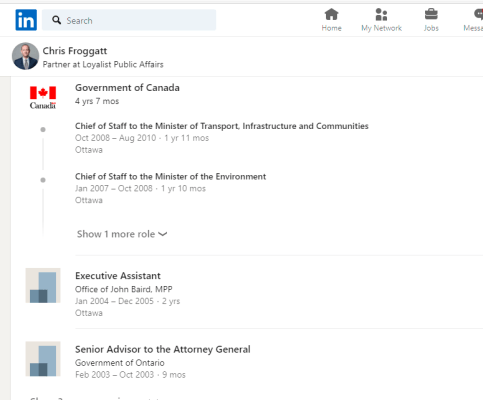Screen dimensions: 483x400
Task: Open the My Network tab
Action: coord(381,20)
